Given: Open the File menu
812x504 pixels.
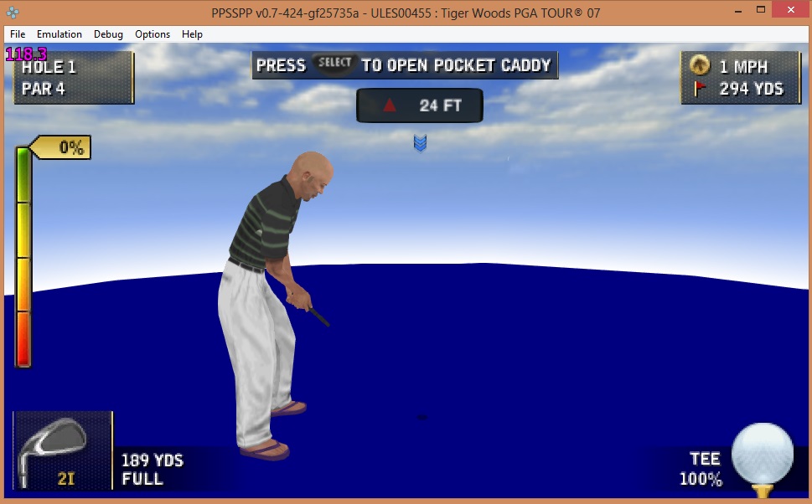Looking at the screenshot, I should pyautogui.click(x=18, y=34).
